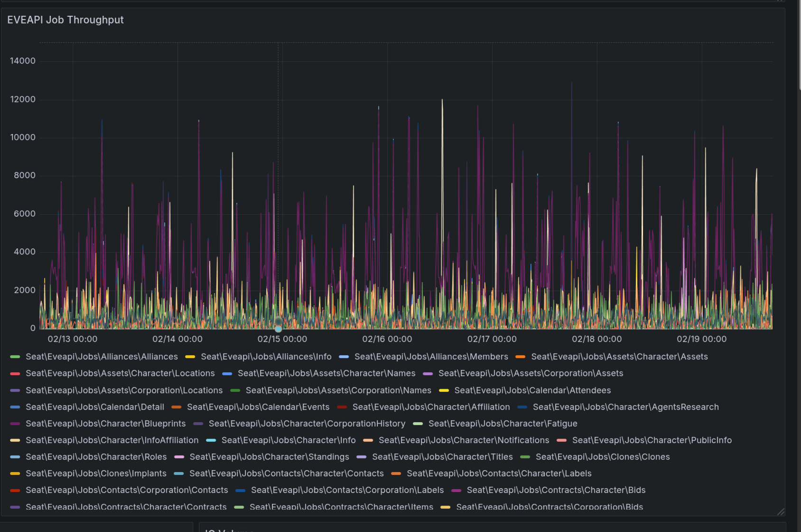
Task: Select the Clones\Clones legend entry
Action: point(603,457)
